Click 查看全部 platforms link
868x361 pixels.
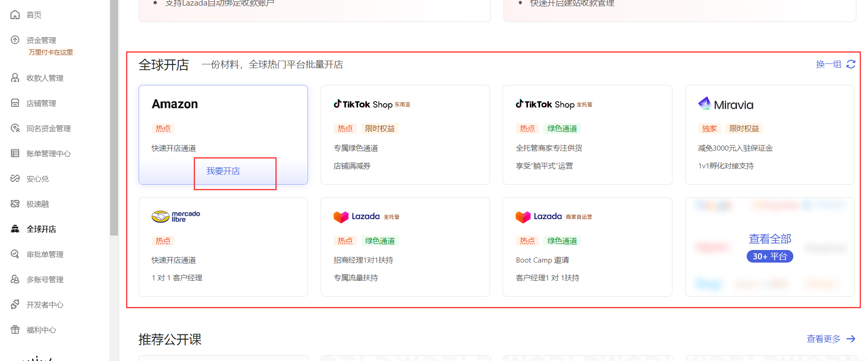tap(770, 239)
